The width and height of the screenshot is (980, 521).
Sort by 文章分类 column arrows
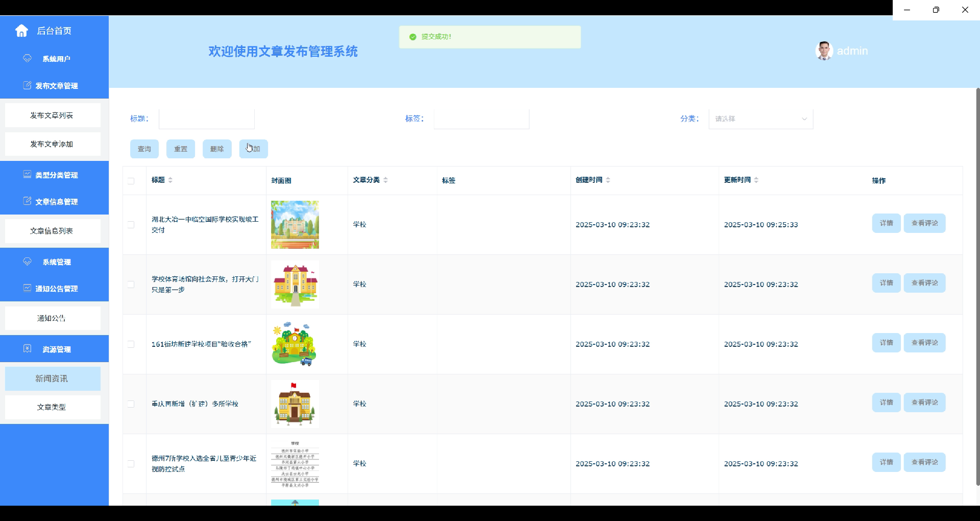[385, 180]
